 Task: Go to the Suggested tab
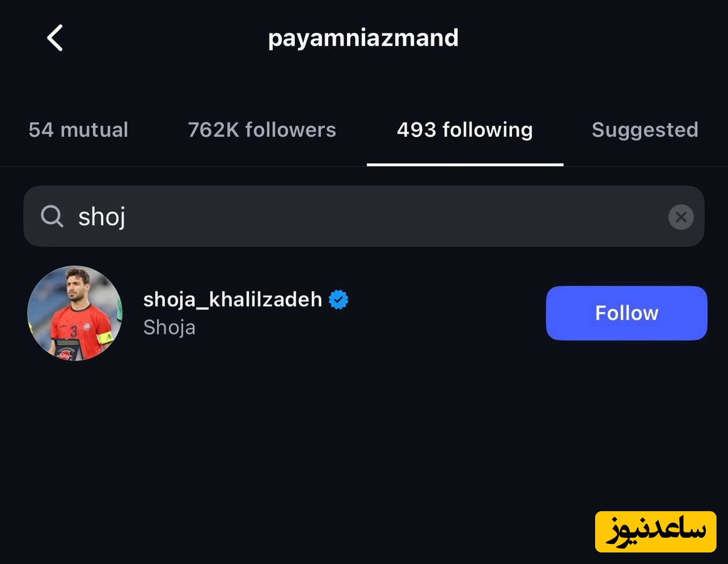pyautogui.click(x=644, y=130)
